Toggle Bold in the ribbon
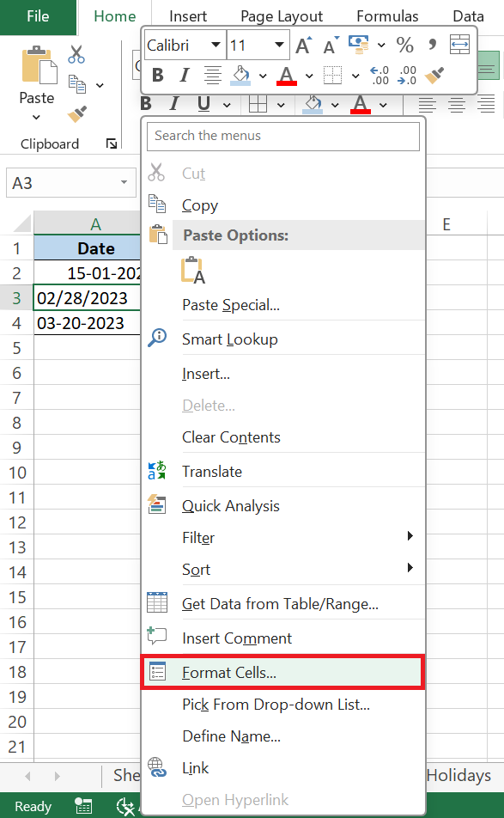 (147, 104)
